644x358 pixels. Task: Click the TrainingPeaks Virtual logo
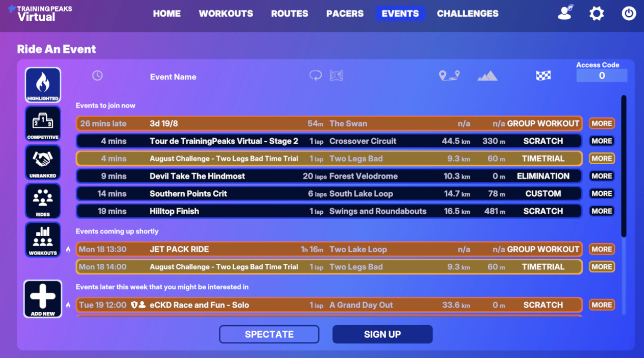pyautogui.click(x=41, y=13)
